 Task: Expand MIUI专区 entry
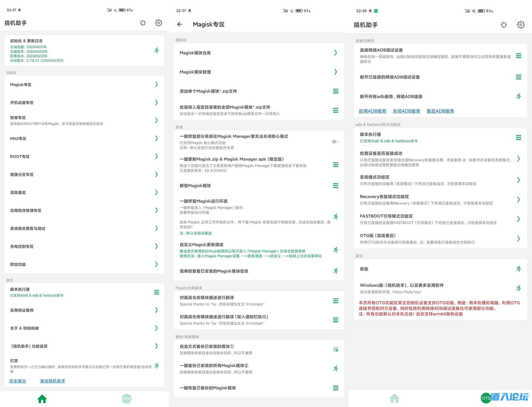[84, 138]
